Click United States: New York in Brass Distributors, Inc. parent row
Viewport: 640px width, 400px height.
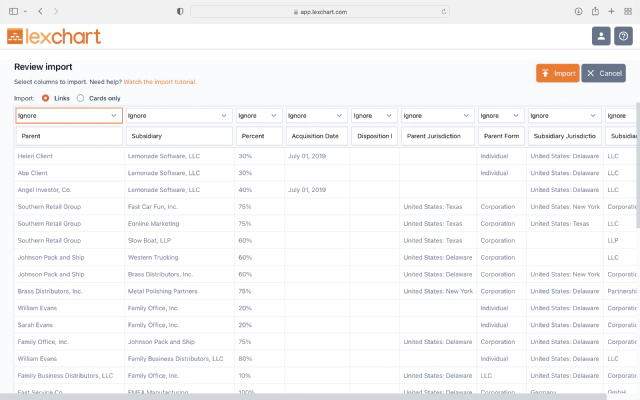(438, 291)
